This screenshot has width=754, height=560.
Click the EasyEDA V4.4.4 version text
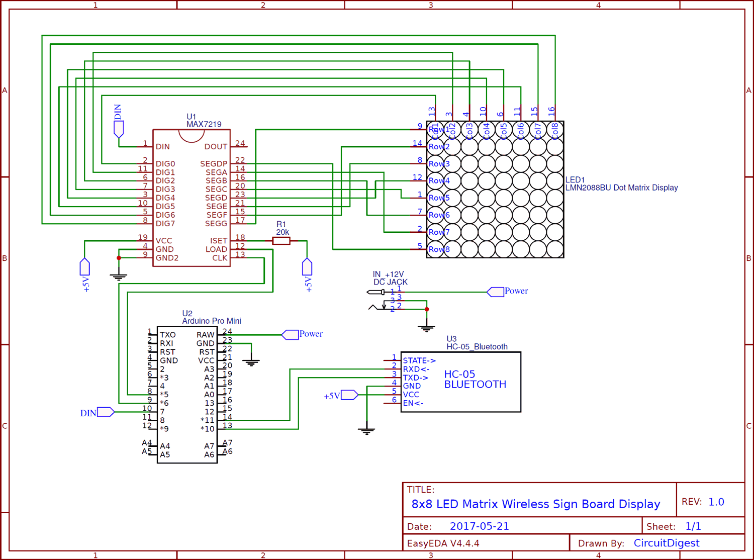(444, 543)
